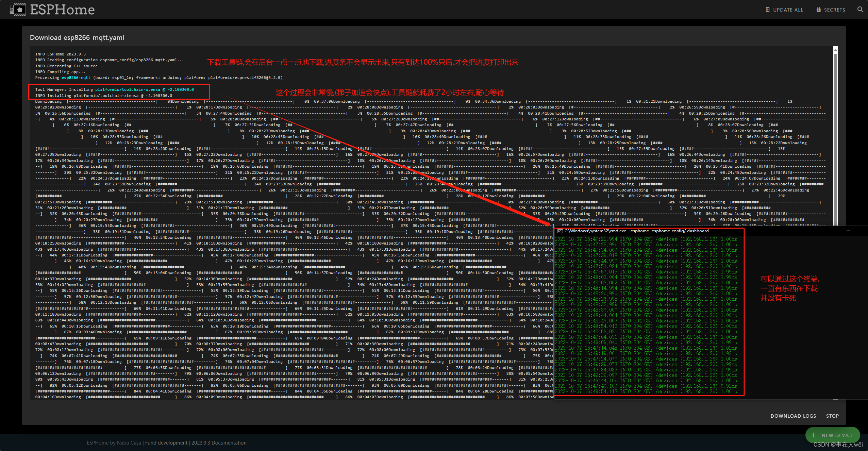Viewport: 868px width, 451px height.
Task: Click 'INFO Installing platformio/toolchain-xtensa' line
Action: 104,96
